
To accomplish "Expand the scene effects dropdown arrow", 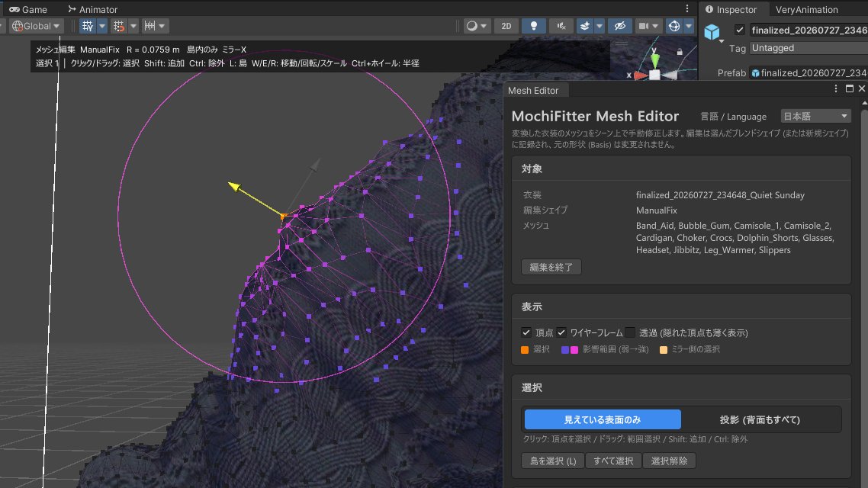I will tap(599, 26).
